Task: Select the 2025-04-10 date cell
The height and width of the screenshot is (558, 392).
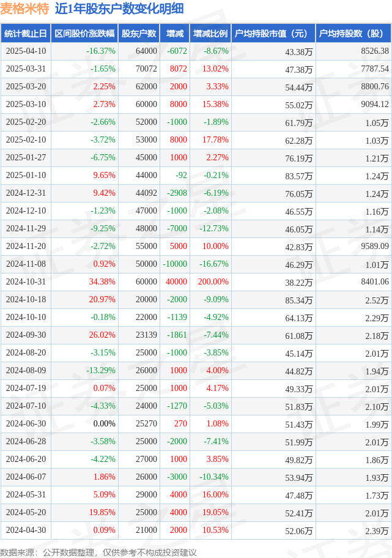Action: [x=26, y=51]
